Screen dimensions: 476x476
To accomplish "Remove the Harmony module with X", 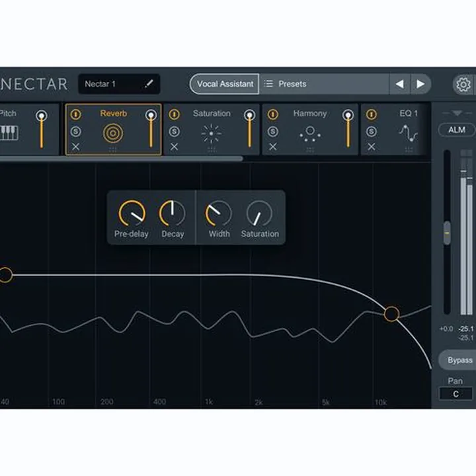I will pyautogui.click(x=272, y=147).
